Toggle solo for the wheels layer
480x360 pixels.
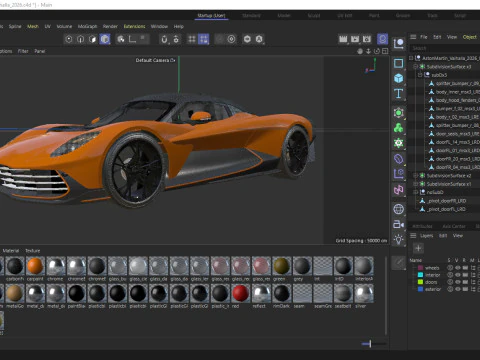click(x=450, y=268)
